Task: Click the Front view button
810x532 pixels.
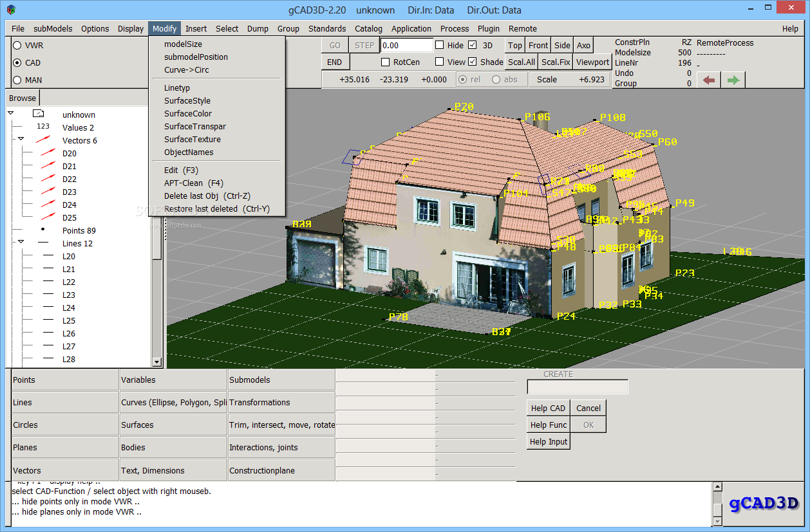Action: pyautogui.click(x=538, y=46)
